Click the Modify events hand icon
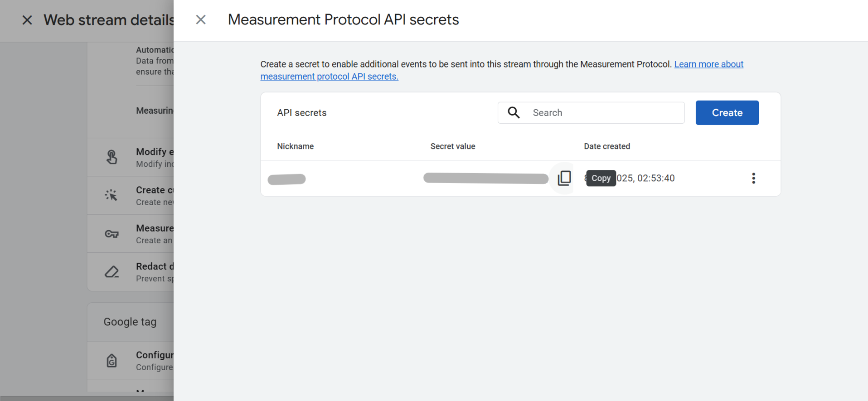868x401 pixels. (x=112, y=157)
